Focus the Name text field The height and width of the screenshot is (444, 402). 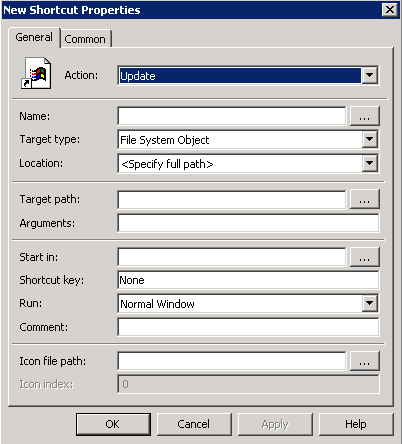click(232, 116)
